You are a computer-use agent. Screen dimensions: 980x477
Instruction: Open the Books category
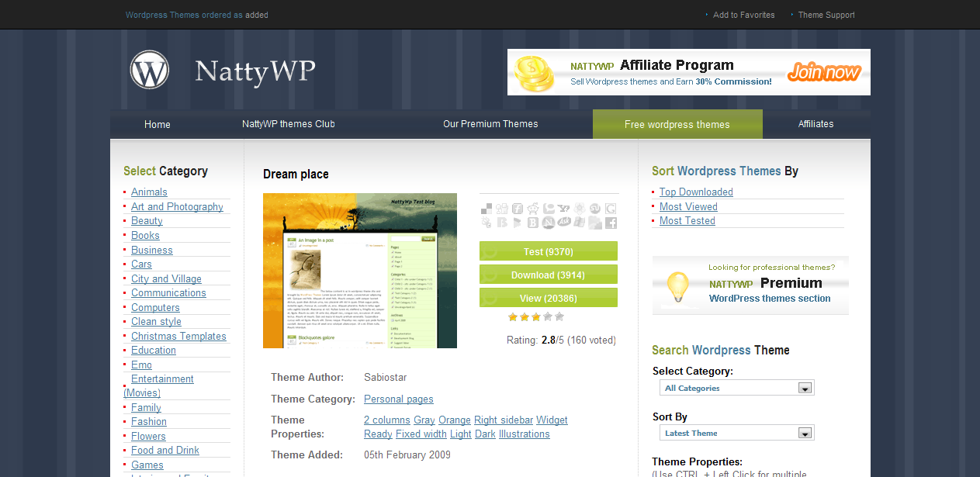pos(145,235)
